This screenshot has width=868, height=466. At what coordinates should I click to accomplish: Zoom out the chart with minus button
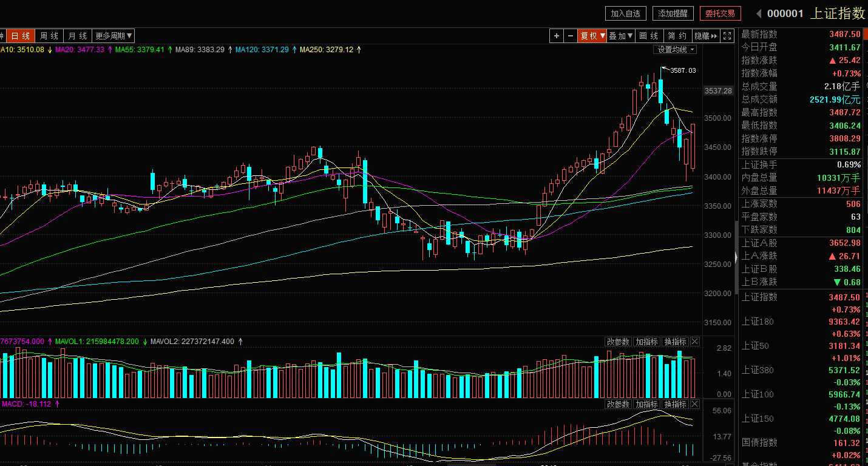click(x=571, y=36)
